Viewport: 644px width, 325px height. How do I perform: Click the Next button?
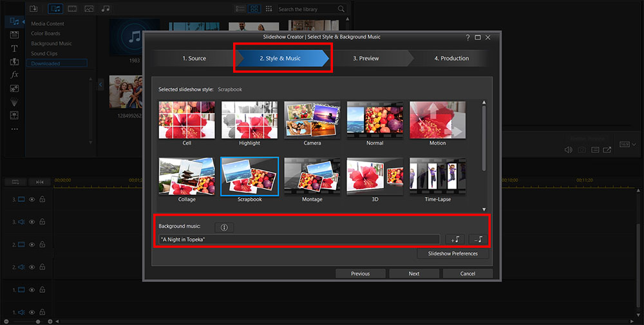click(414, 274)
